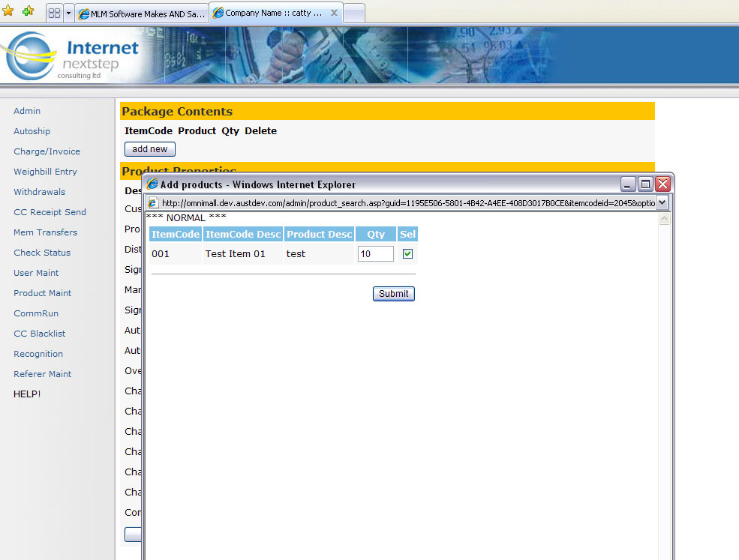Click the Add to Favorites icon
Viewport: 739px width, 560px height.
[28, 11]
